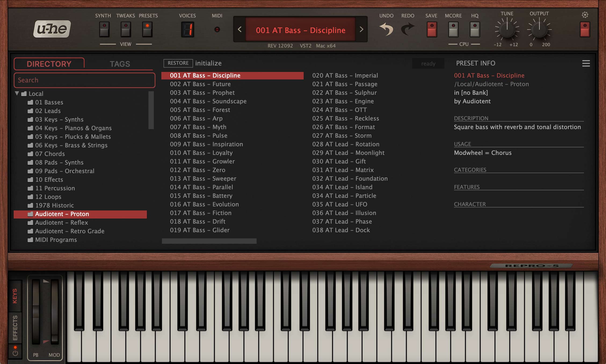Open the 01 Basses folder

coord(49,102)
